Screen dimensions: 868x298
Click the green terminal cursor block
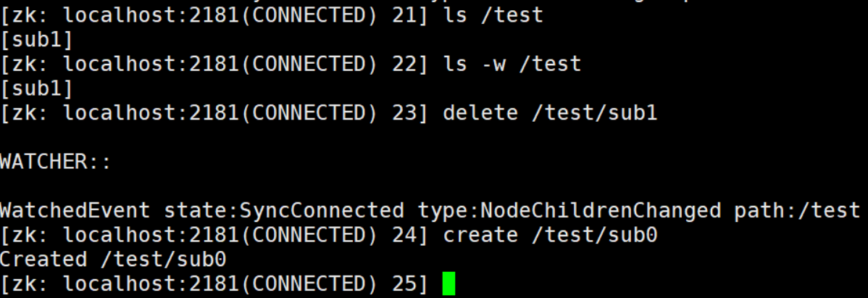pos(449,283)
